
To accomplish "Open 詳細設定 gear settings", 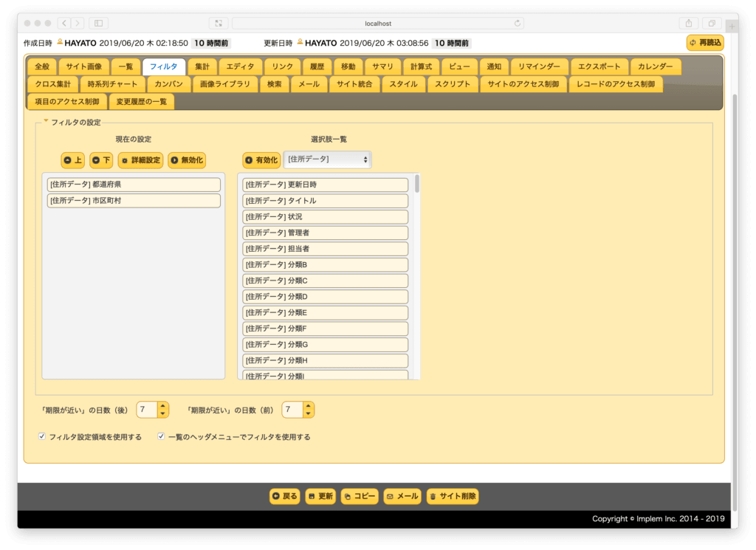I will click(141, 160).
